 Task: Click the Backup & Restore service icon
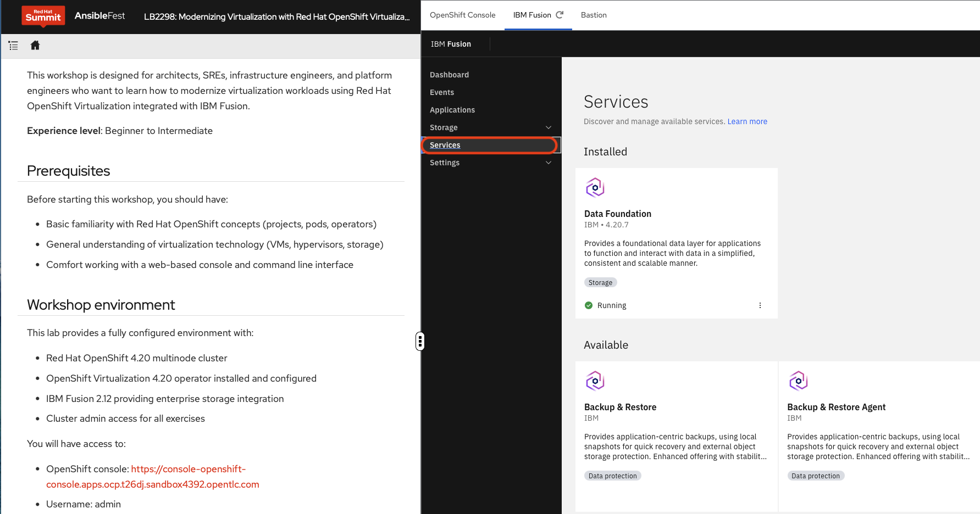pyautogui.click(x=595, y=381)
